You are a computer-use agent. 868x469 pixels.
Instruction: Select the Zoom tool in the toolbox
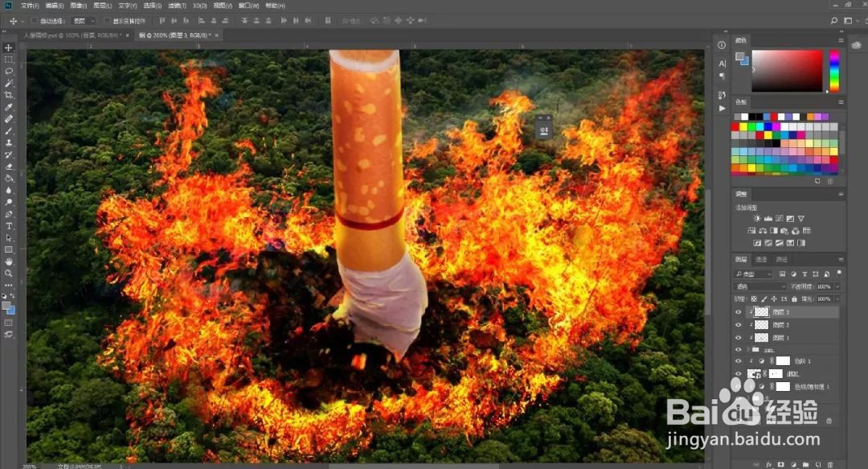click(x=8, y=273)
